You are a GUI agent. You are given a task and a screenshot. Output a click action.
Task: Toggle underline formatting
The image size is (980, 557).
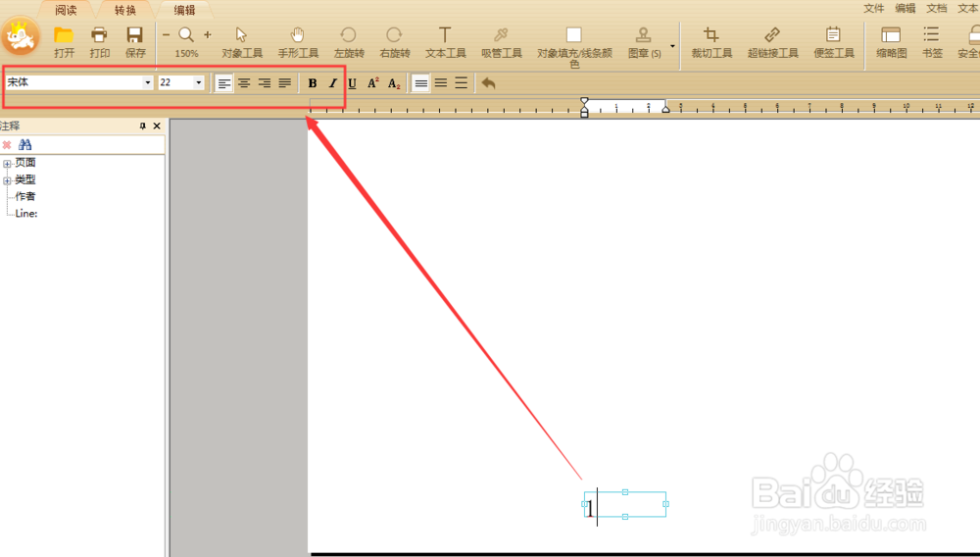pos(353,83)
